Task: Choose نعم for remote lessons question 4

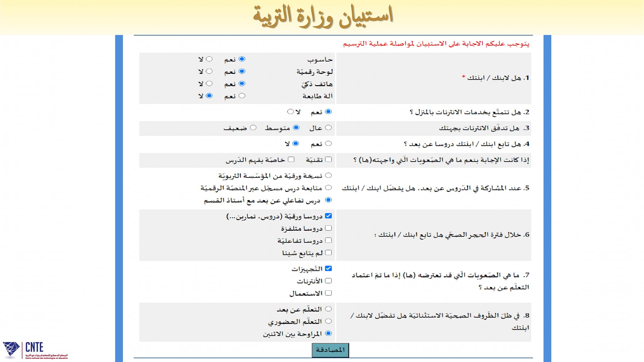Action: point(329,144)
